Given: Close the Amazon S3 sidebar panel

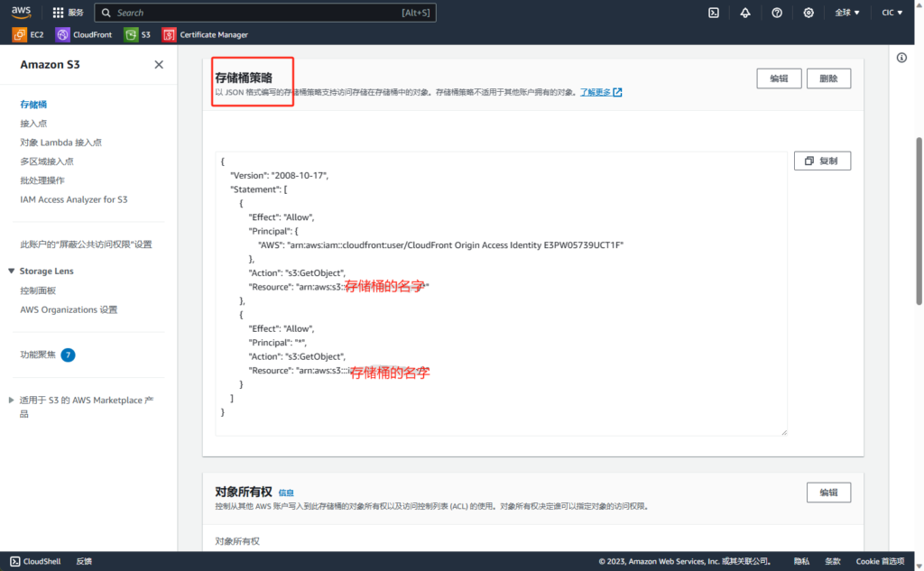Looking at the screenshot, I should pyautogui.click(x=159, y=65).
